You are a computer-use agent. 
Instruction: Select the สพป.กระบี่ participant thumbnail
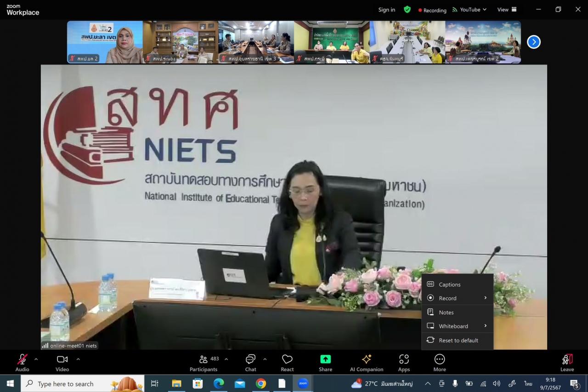[332, 42]
